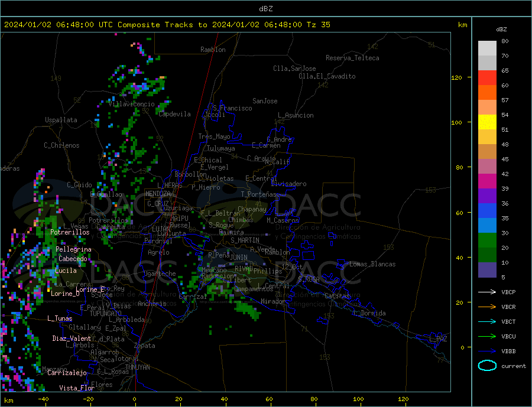Click the green radar echo near Mirador

[248, 310]
